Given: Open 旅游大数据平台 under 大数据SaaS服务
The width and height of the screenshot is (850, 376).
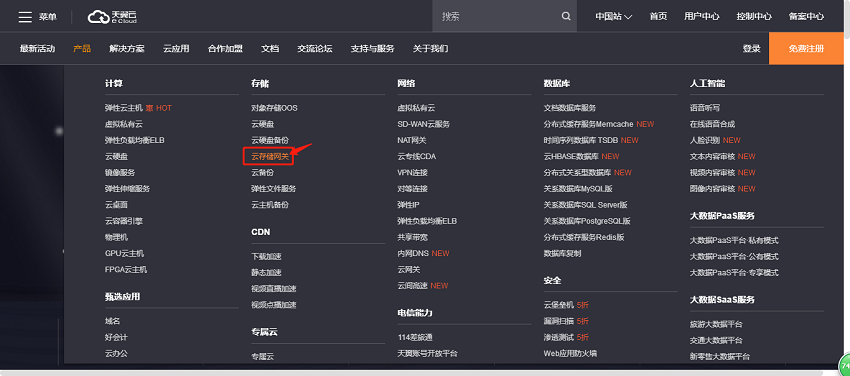Looking at the screenshot, I should click(x=716, y=325).
